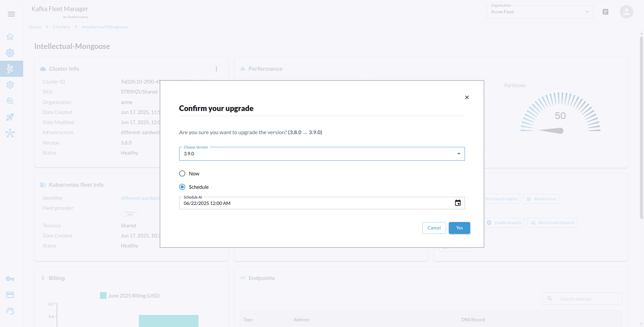Click the STRIMZI/Shared SKU value

(x=139, y=92)
